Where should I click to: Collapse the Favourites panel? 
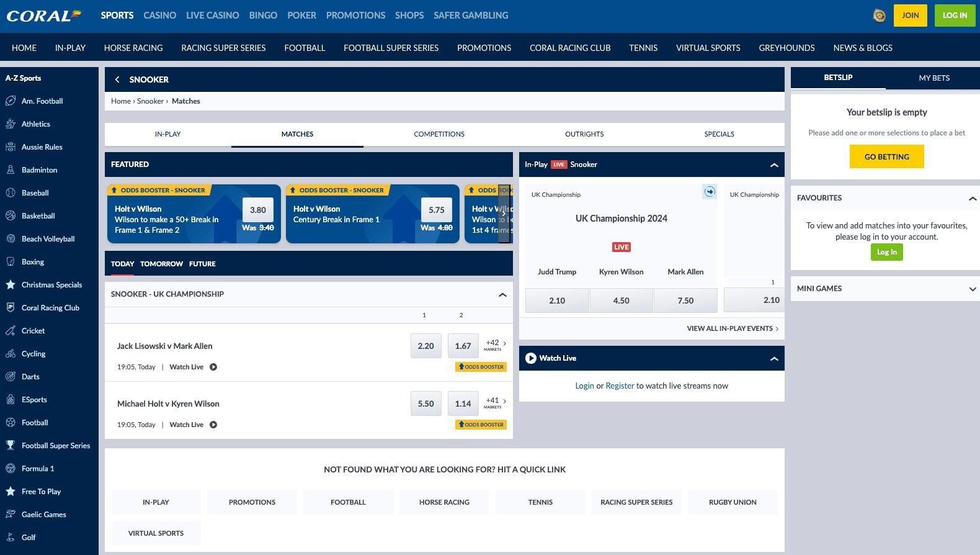(972, 198)
